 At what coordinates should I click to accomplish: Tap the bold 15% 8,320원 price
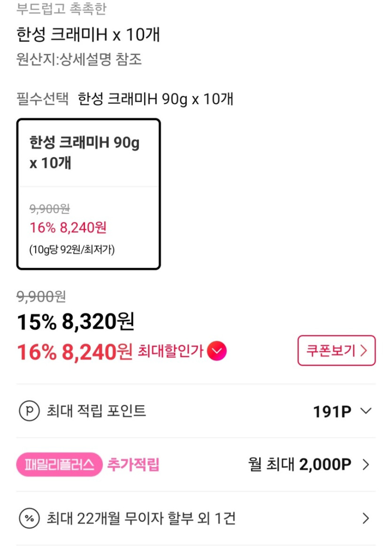coord(76,322)
